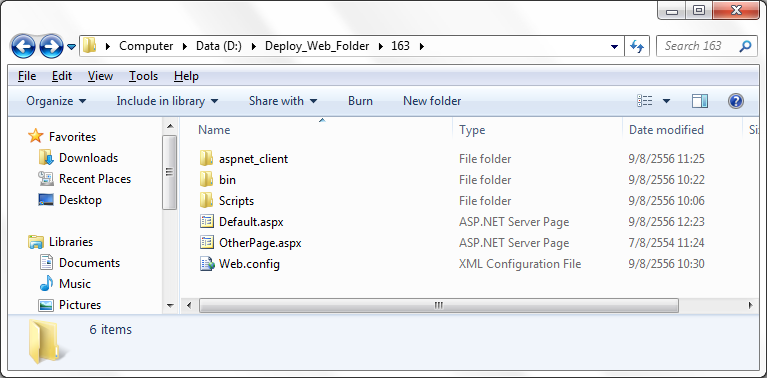Open recent pages dropdown next to Forward

(71, 47)
